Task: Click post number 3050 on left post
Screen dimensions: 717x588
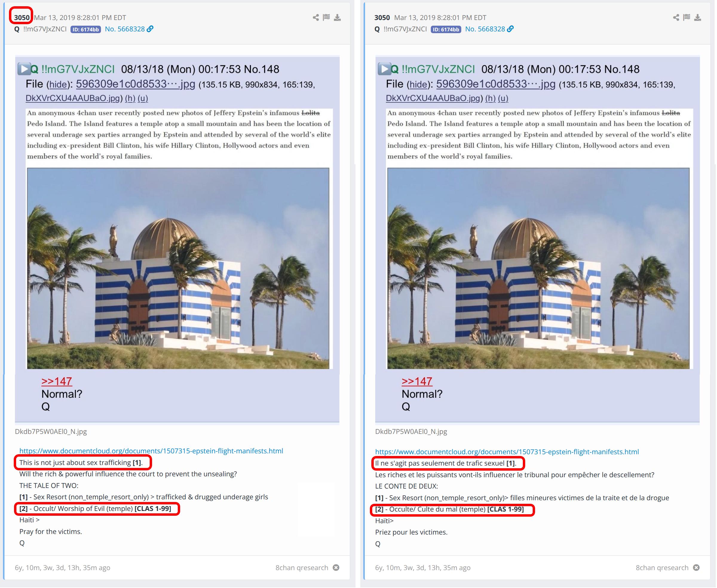Action: (x=22, y=18)
